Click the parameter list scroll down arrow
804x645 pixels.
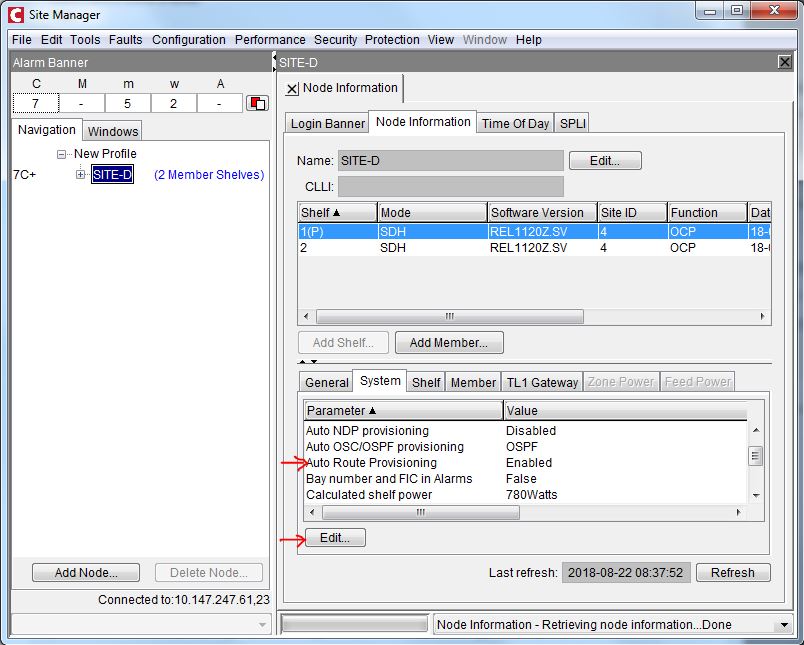coord(756,495)
